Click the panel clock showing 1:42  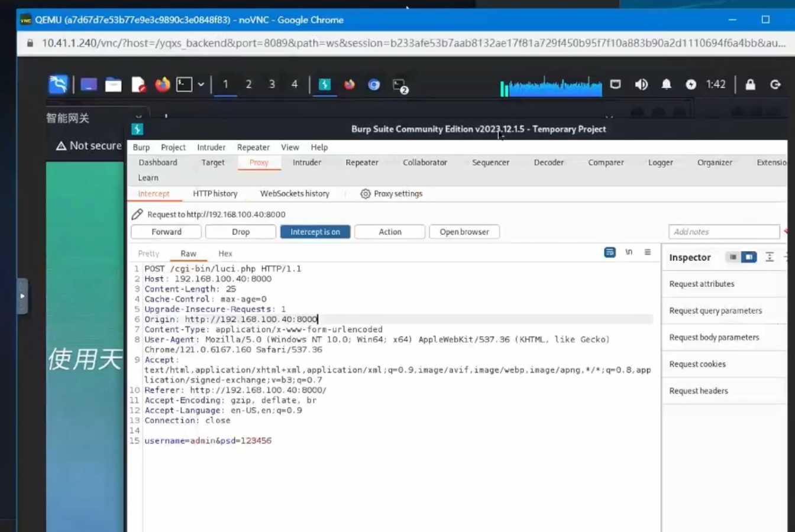tap(716, 85)
